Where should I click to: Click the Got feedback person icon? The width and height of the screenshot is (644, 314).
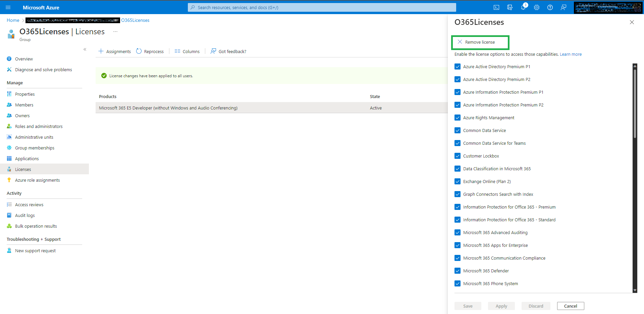coord(213,51)
